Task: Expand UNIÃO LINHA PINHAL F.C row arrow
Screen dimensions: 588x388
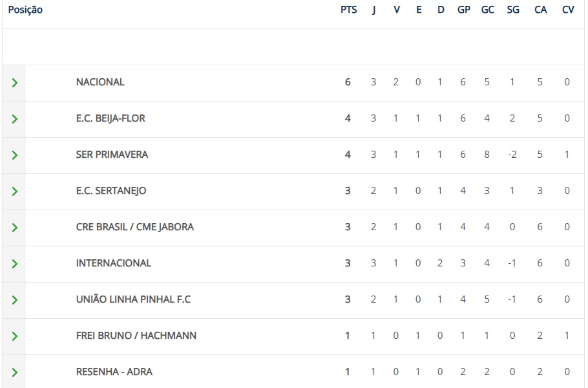Action: point(15,300)
